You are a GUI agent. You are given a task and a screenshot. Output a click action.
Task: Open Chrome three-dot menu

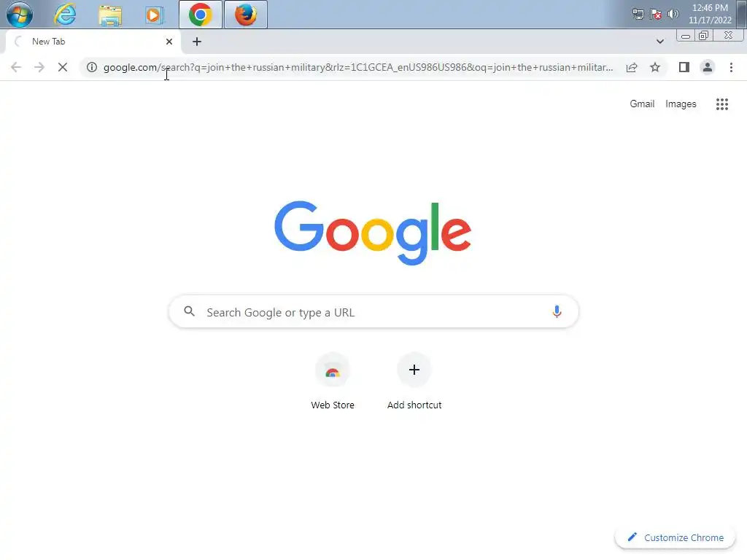(731, 67)
